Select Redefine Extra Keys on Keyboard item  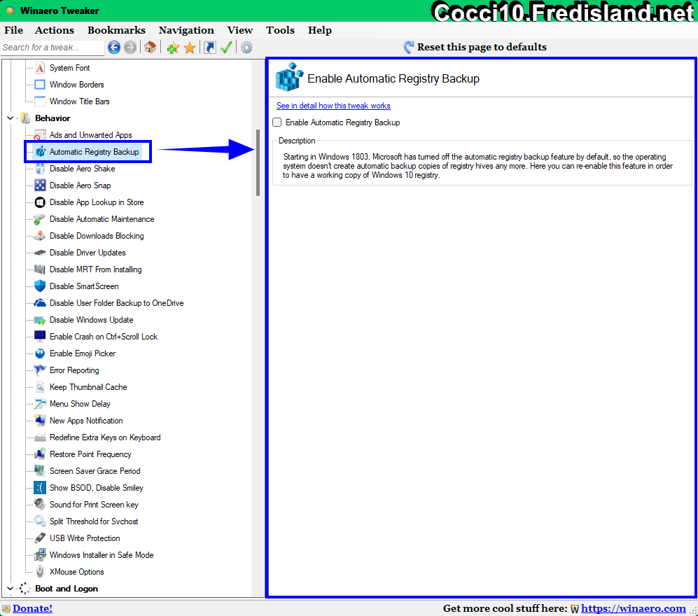(x=105, y=437)
